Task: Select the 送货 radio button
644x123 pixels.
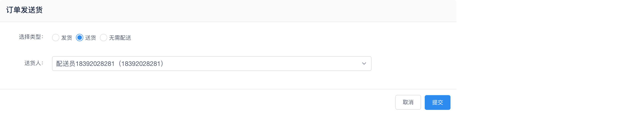Action: (x=80, y=38)
